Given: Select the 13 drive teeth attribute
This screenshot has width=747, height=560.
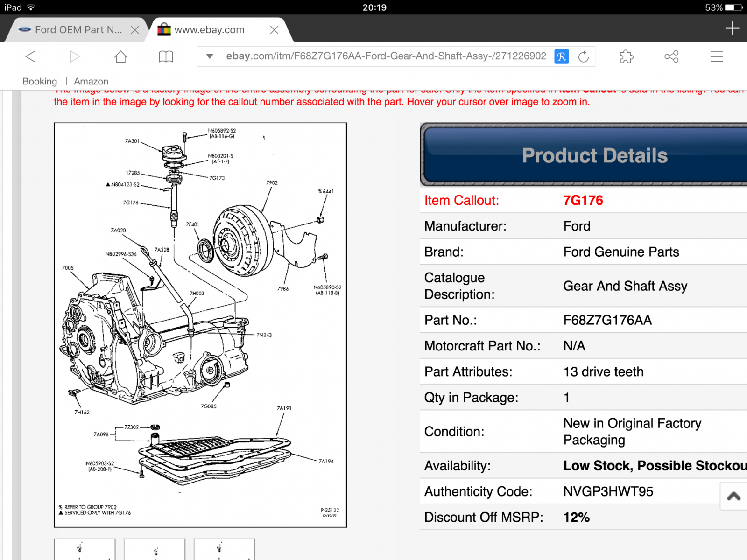Looking at the screenshot, I should (x=603, y=371).
